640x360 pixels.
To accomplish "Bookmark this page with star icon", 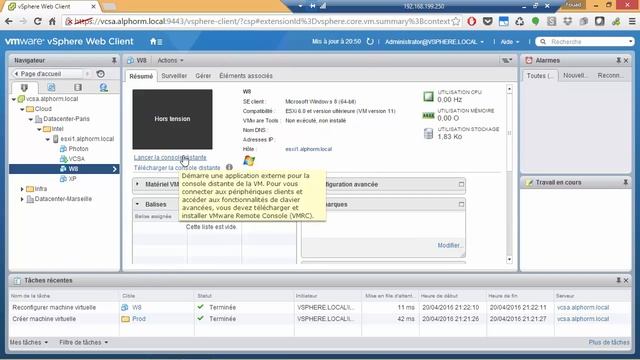I will [x=456, y=21].
